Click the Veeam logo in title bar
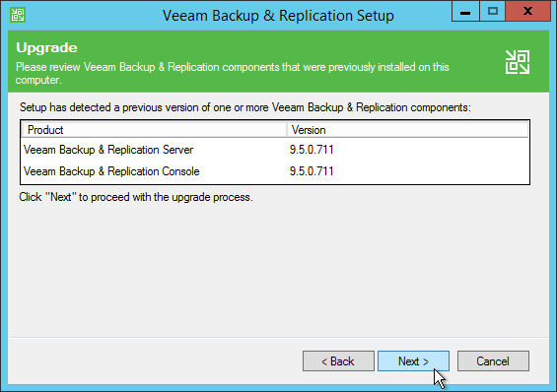The height and width of the screenshot is (392, 557). pos(18,15)
